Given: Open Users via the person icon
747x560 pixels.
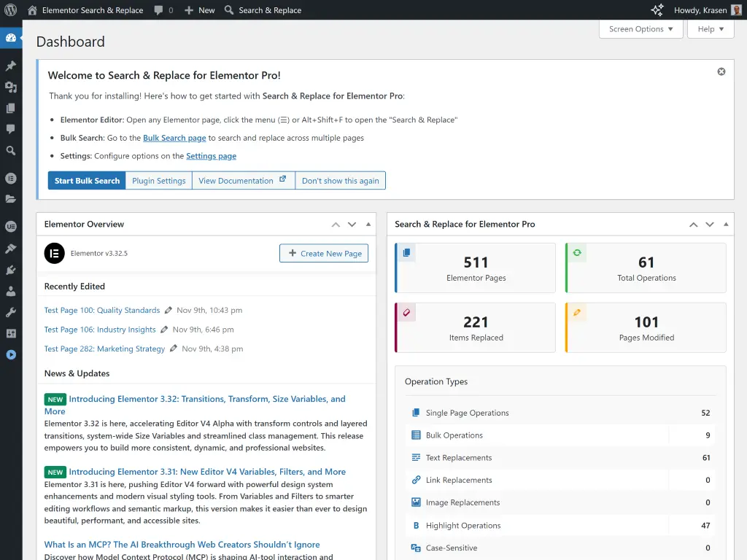Looking at the screenshot, I should click(11, 291).
